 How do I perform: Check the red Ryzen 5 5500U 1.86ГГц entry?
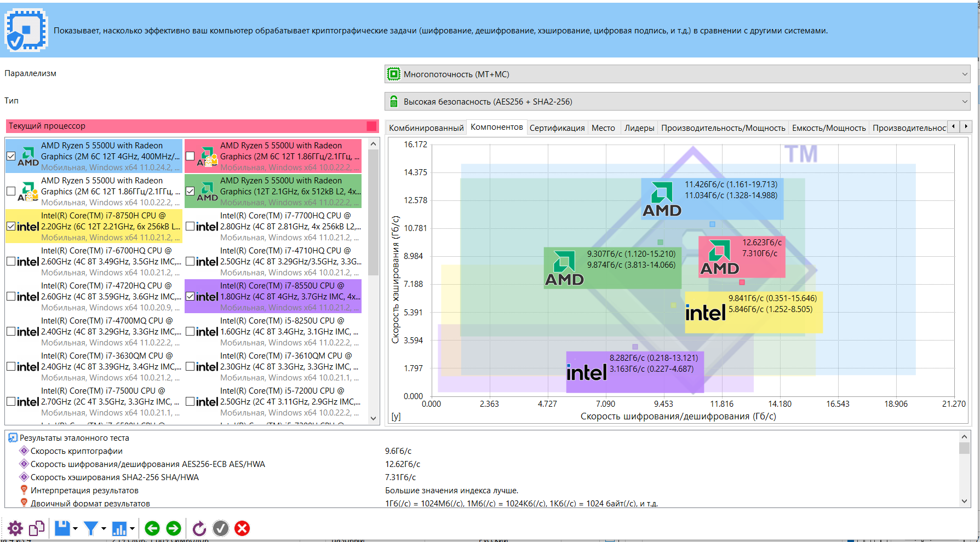(190, 156)
